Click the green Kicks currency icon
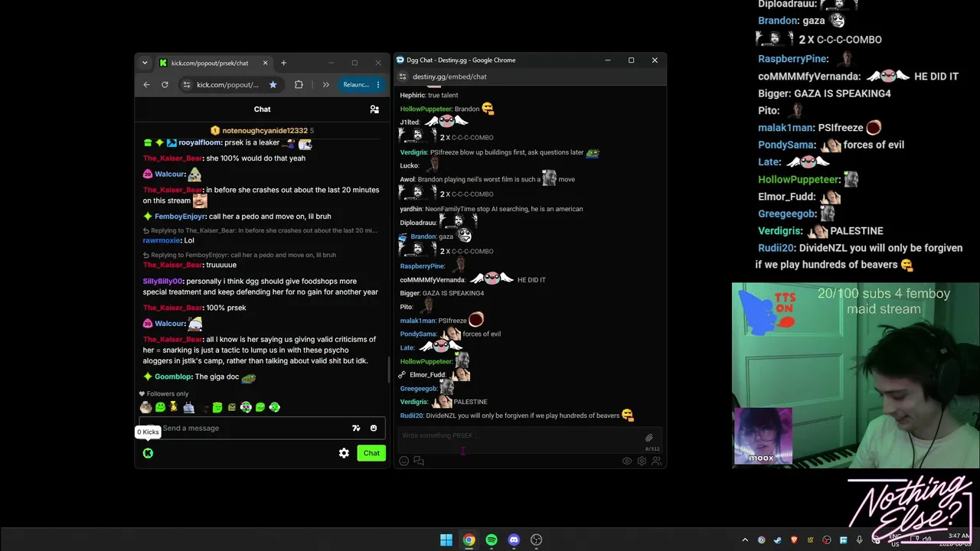Viewport: 980px width, 551px height. coord(148,453)
